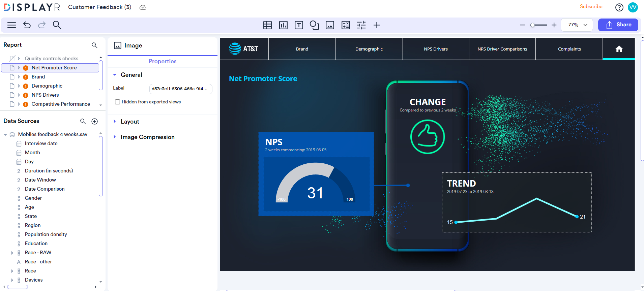Viewport: 644px width, 291px height.
Task: Insert a shape
Action: pyautogui.click(x=314, y=25)
